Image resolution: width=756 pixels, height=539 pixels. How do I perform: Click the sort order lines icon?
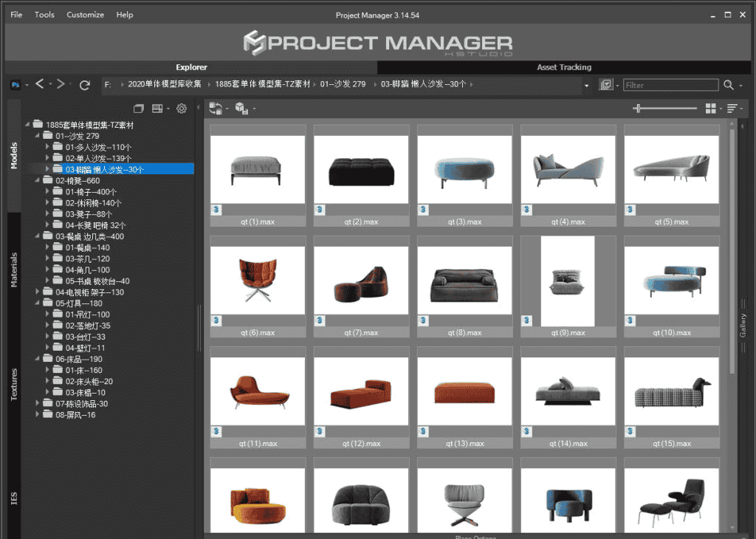732,109
